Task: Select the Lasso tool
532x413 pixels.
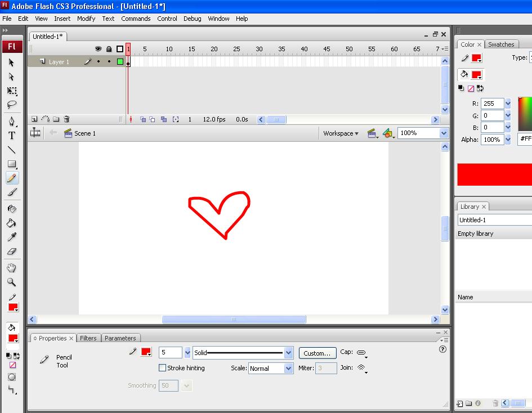Action: tap(11, 105)
